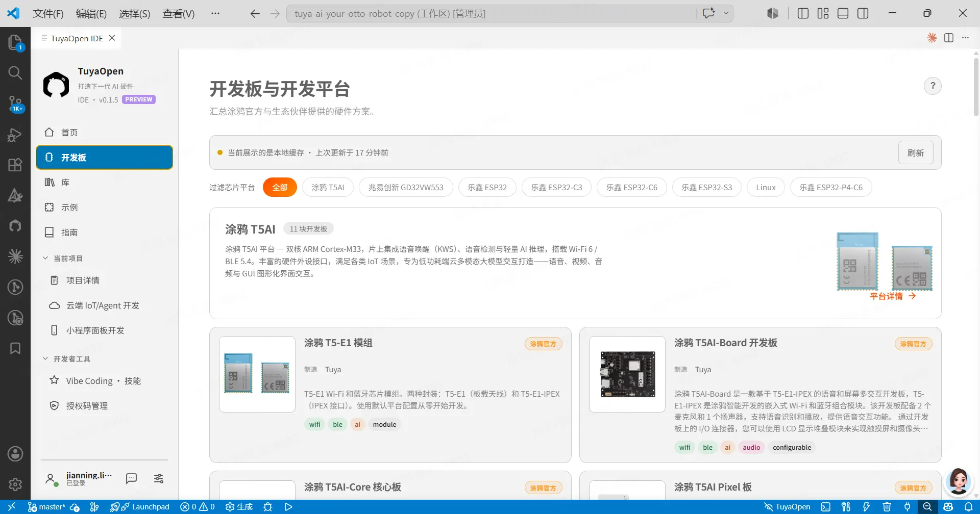
Task: Open Customize Layout button
Action: pos(823,13)
